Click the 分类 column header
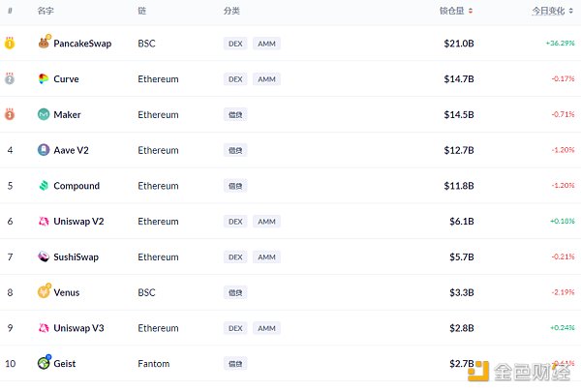This screenshot has height=392, width=581. (231, 11)
